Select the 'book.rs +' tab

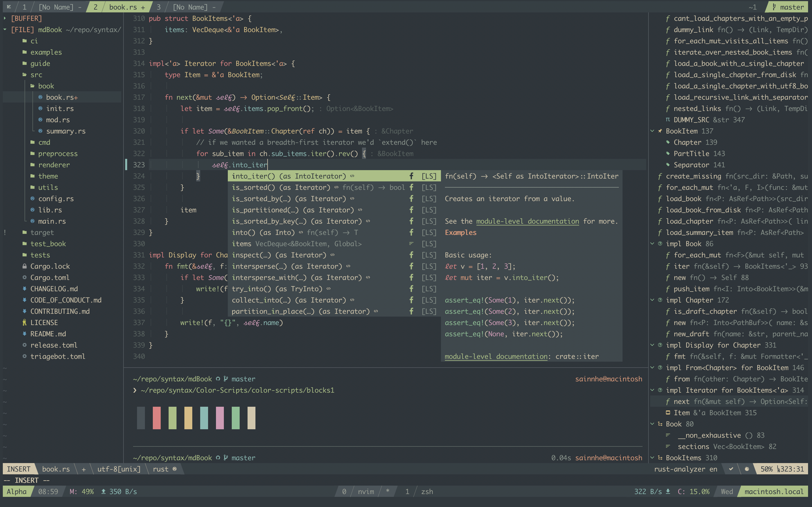(x=125, y=6)
